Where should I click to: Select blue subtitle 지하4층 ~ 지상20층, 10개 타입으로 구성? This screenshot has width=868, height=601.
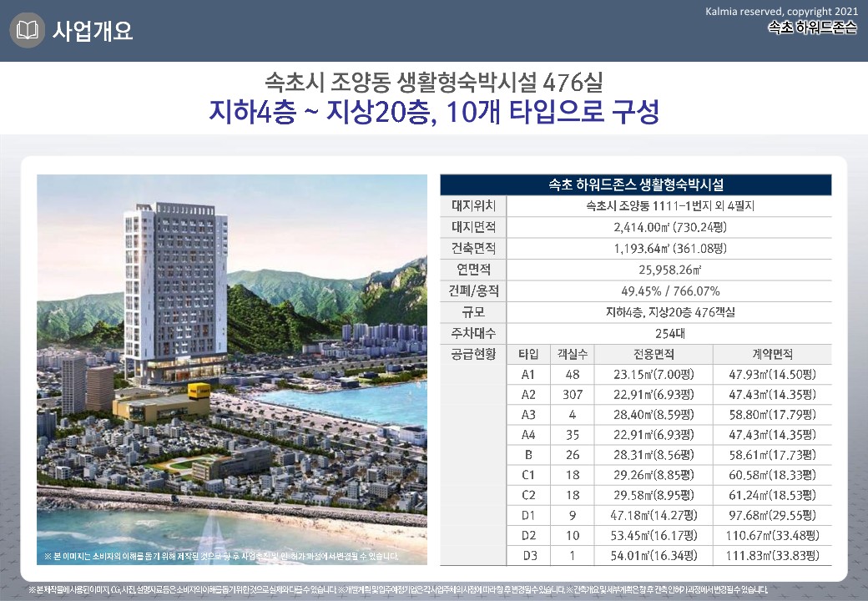coord(434,112)
